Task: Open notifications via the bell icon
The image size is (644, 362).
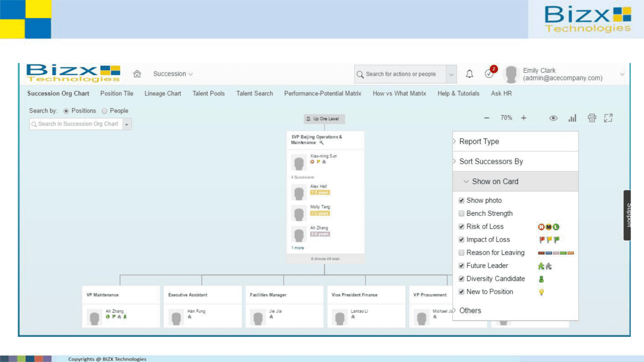Action: [x=469, y=74]
